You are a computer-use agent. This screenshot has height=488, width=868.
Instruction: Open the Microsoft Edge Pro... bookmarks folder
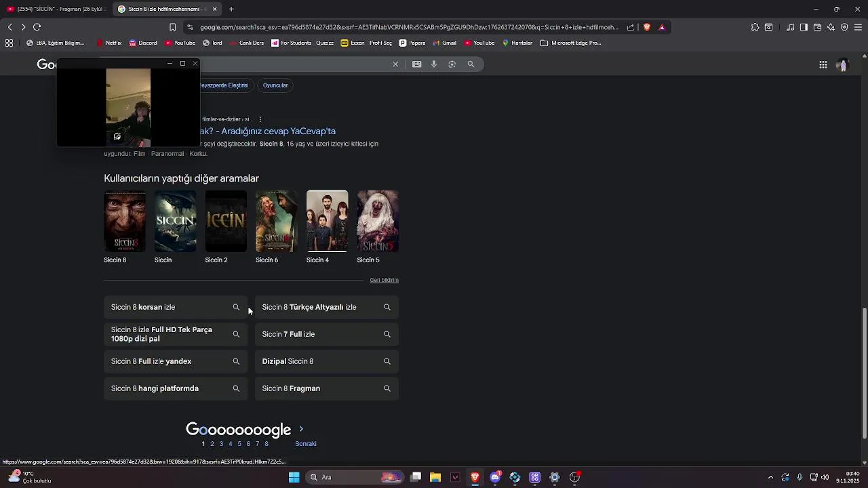[x=571, y=43]
